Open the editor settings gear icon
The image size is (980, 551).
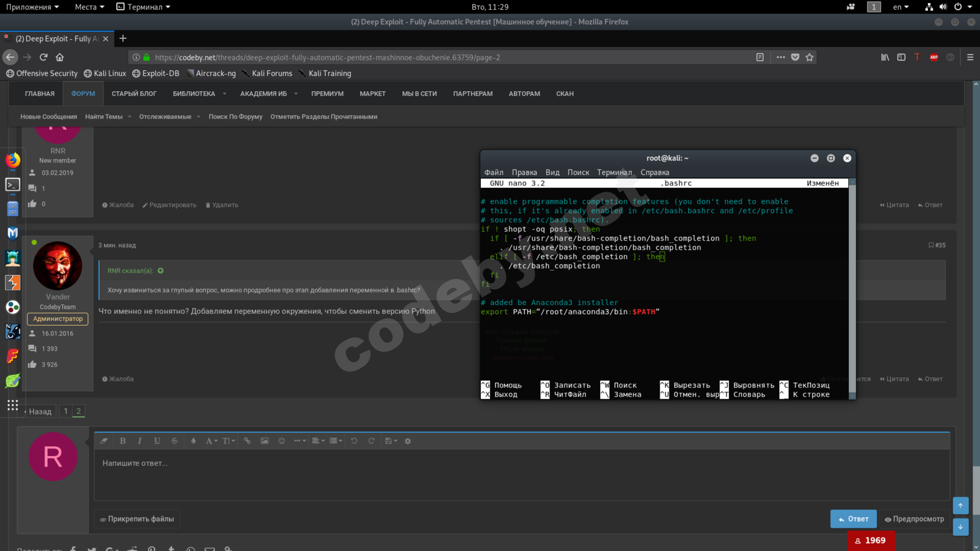click(408, 441)
